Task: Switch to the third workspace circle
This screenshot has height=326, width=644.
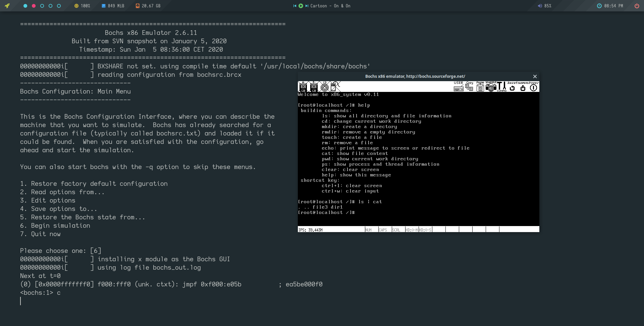Action: click(42, 6)
